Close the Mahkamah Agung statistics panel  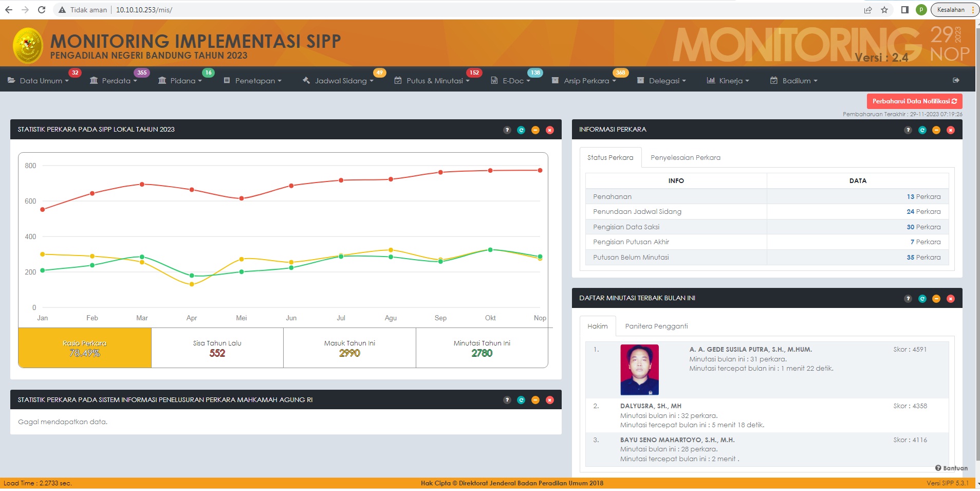[549, 400]
